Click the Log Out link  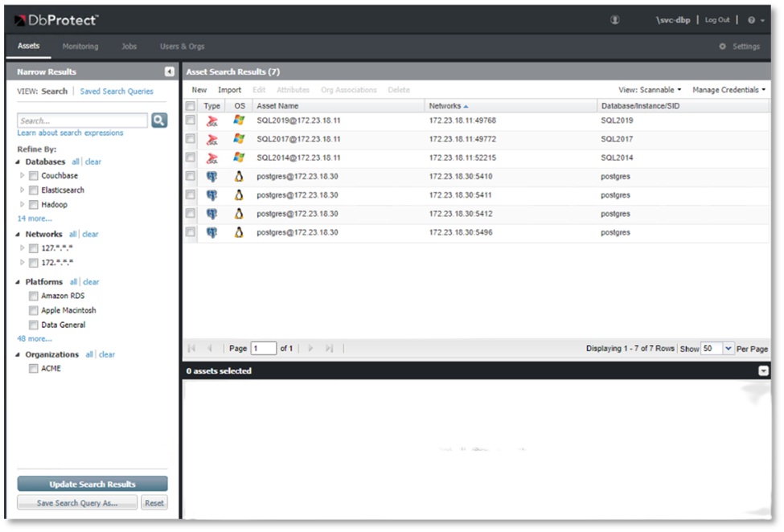(717, 20)
